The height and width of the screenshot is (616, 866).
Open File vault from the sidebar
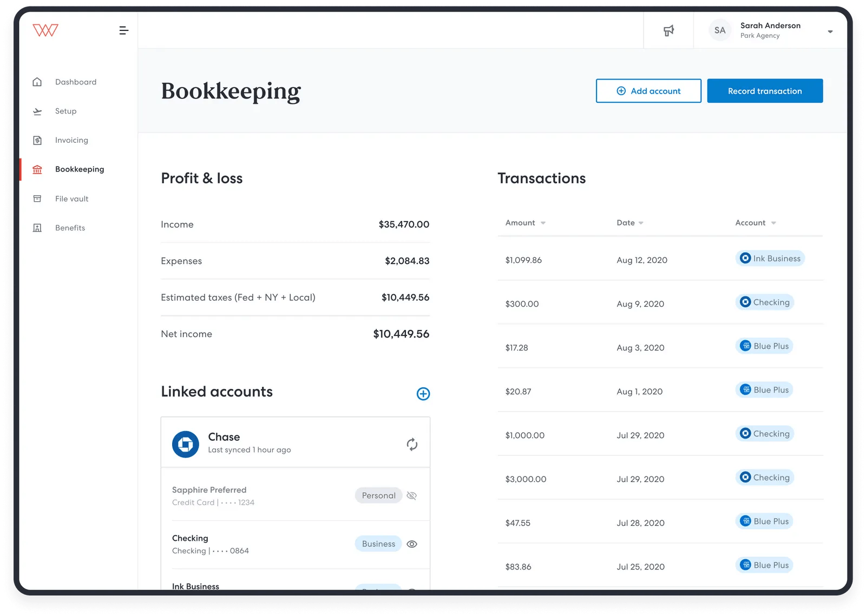(71, 198)
